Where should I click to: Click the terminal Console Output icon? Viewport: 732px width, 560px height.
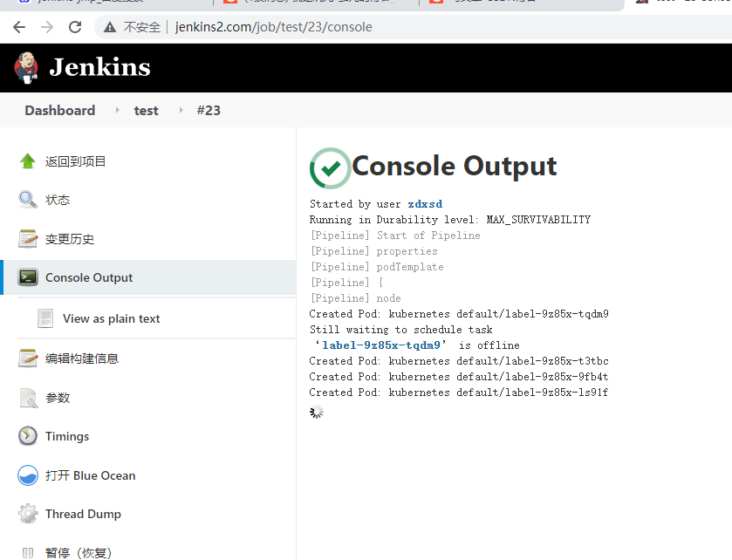pos(28,277)
